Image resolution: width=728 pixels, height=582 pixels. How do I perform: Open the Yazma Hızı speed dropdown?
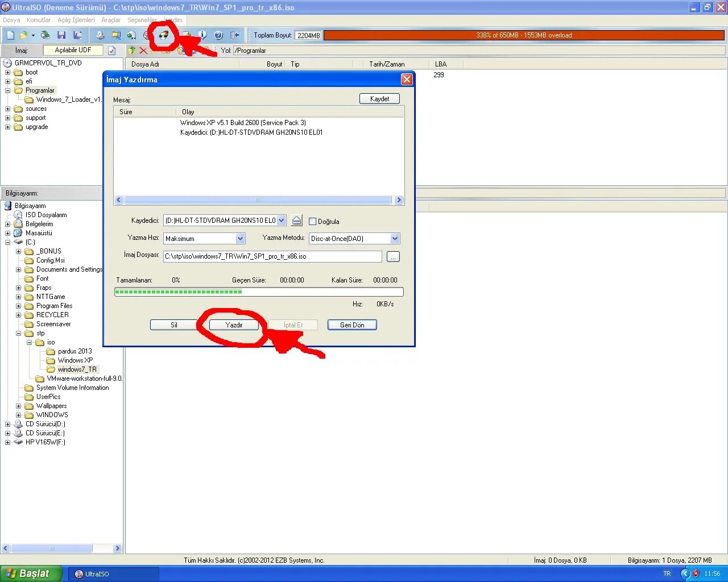[240, 239]
